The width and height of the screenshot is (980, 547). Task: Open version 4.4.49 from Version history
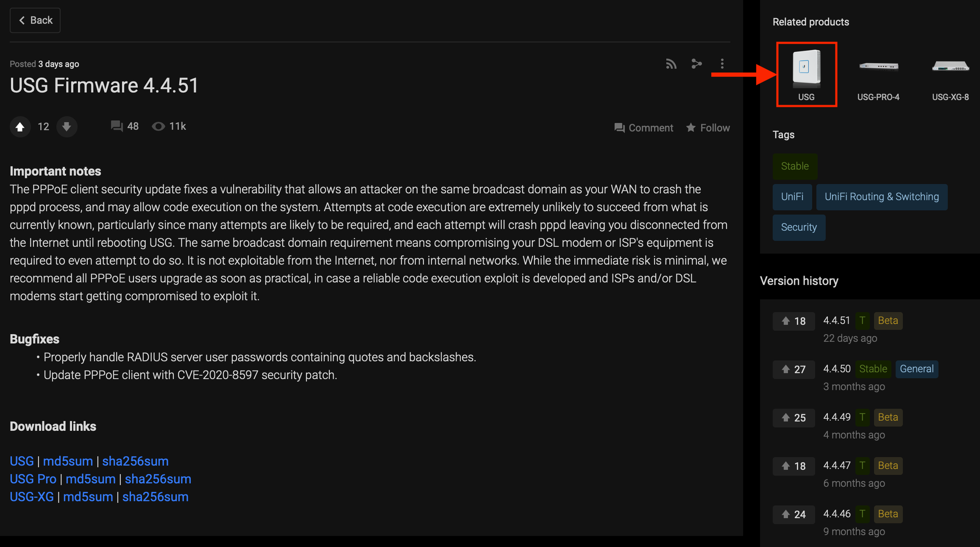point(837,417)
